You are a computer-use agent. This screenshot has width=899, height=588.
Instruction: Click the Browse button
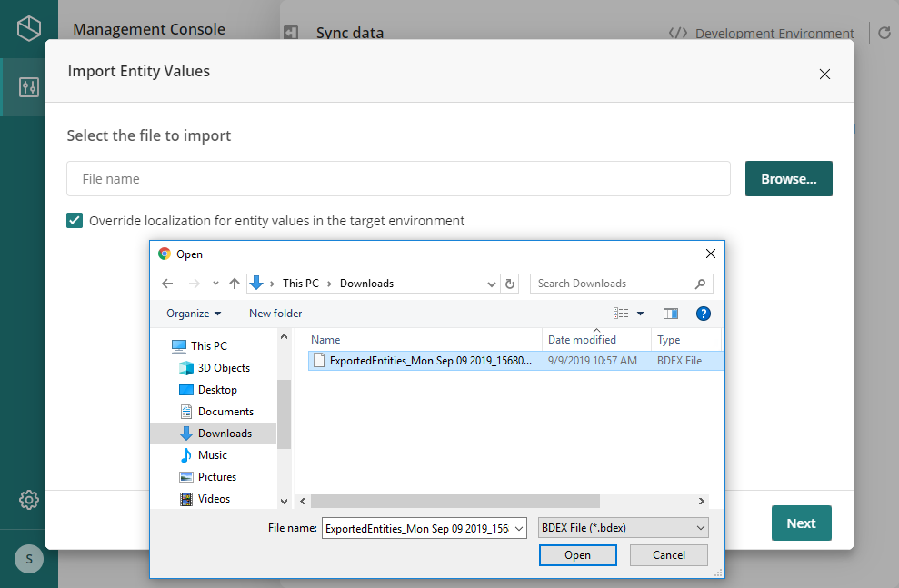click(x=787, y=178)
